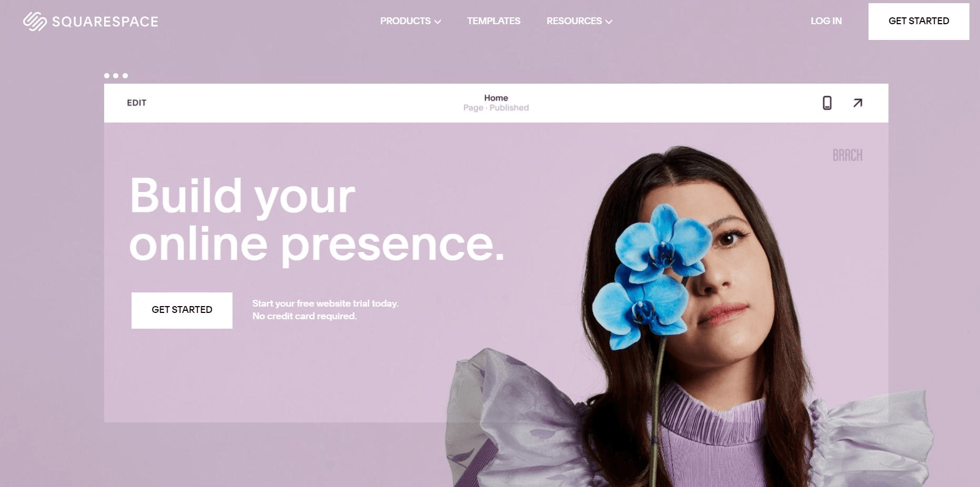The image size is (980, 487).
Task: Click EDIT in the editor bar
Action: click(137, 103)
